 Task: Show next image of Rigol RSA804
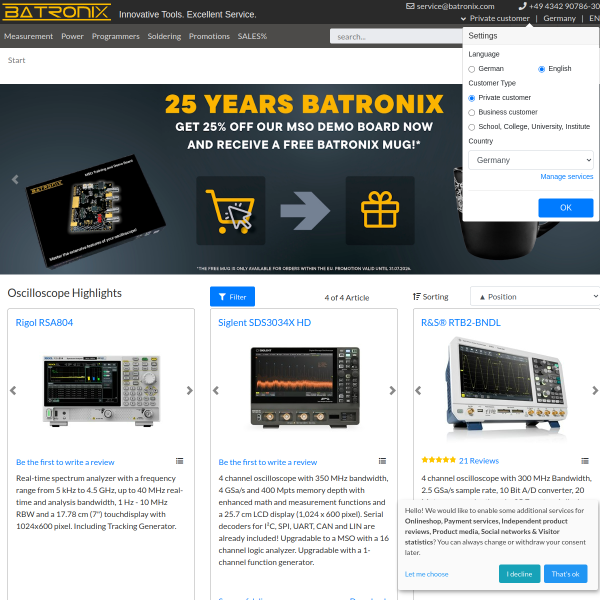pyautogui.click(x=189, y=390)
